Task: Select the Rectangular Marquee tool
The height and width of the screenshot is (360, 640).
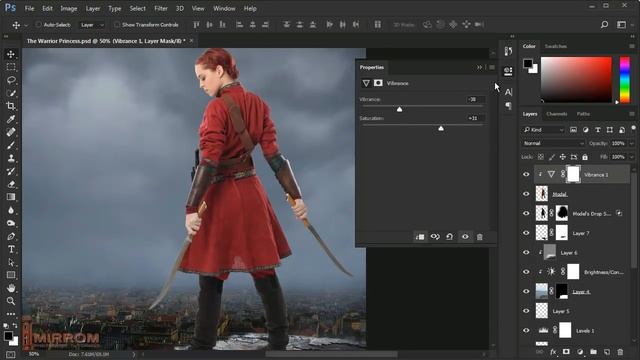Action: point(11,67)
